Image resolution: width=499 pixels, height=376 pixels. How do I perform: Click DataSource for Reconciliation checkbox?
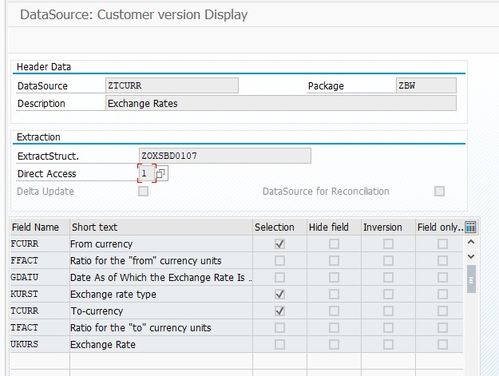(x=439, y=191)
